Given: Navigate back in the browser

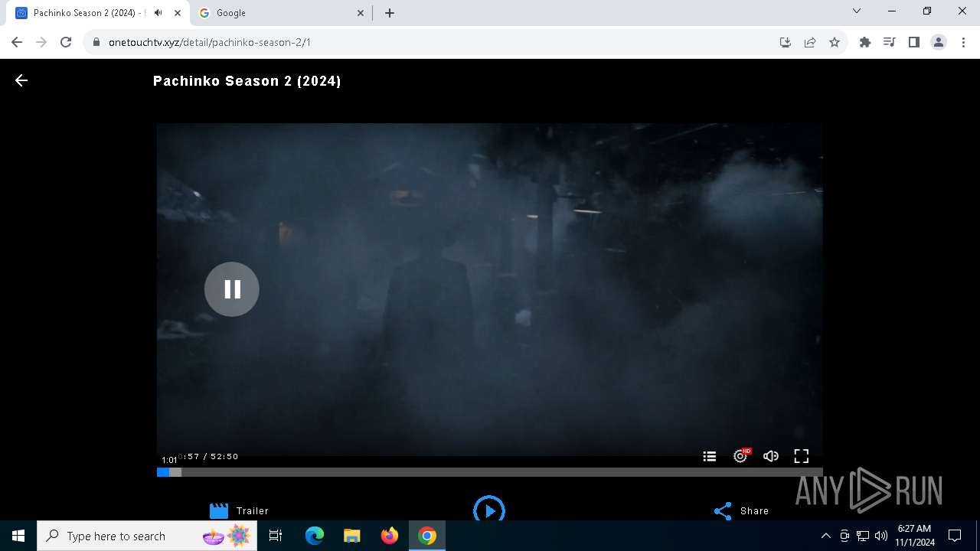Looking at the screenshot, I should point(17,42).
